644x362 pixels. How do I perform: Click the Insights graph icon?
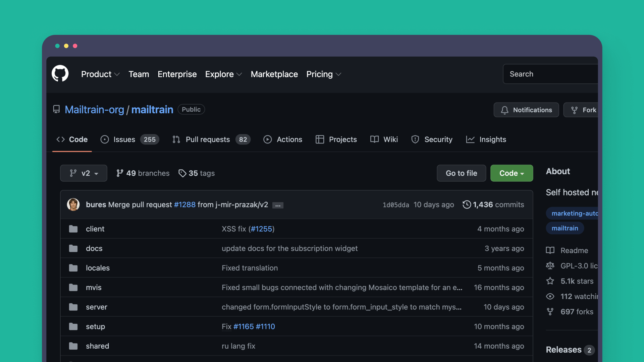(x=470, y=139)
